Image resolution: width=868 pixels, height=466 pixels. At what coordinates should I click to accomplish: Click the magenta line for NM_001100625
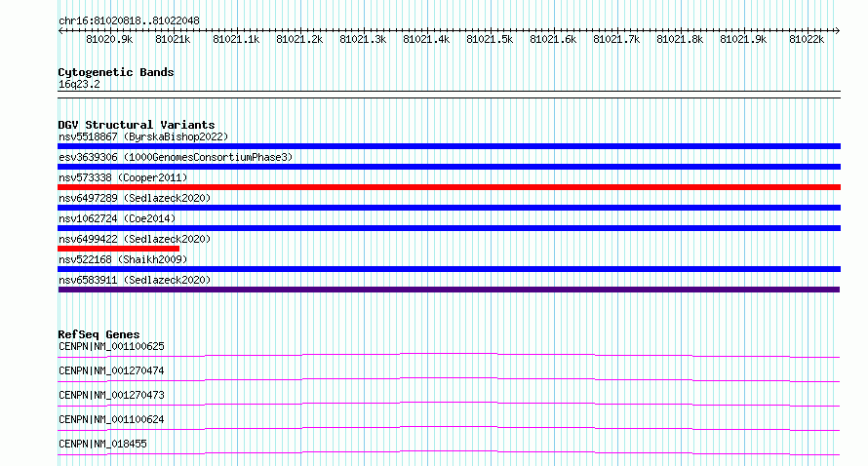point(449,355)
